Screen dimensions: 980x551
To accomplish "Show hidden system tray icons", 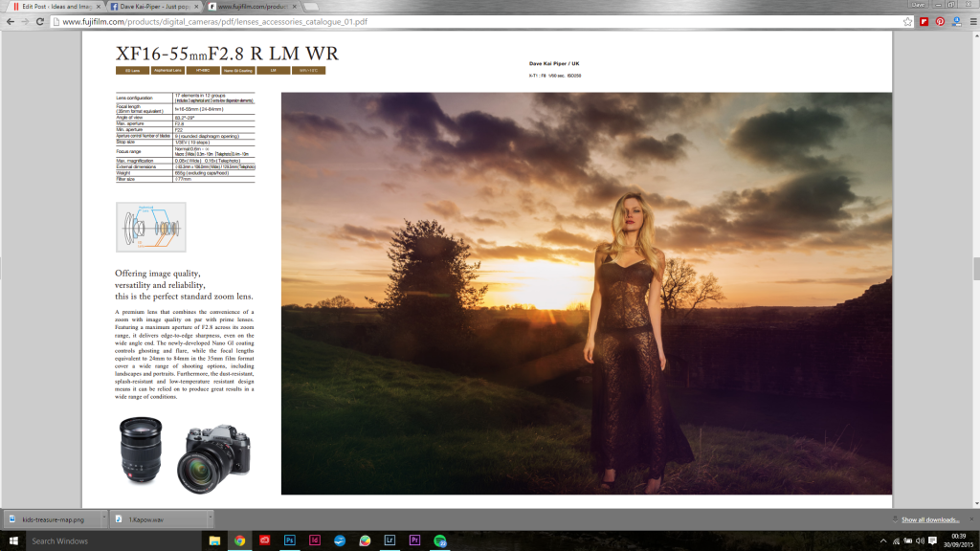I will click(883, 541).
